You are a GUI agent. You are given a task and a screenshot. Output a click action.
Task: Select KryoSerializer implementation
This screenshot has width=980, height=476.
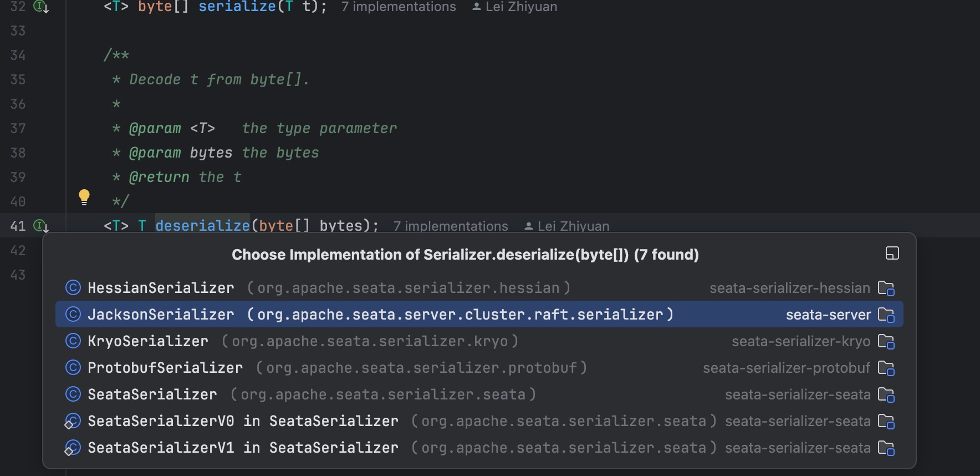(479, 341)
